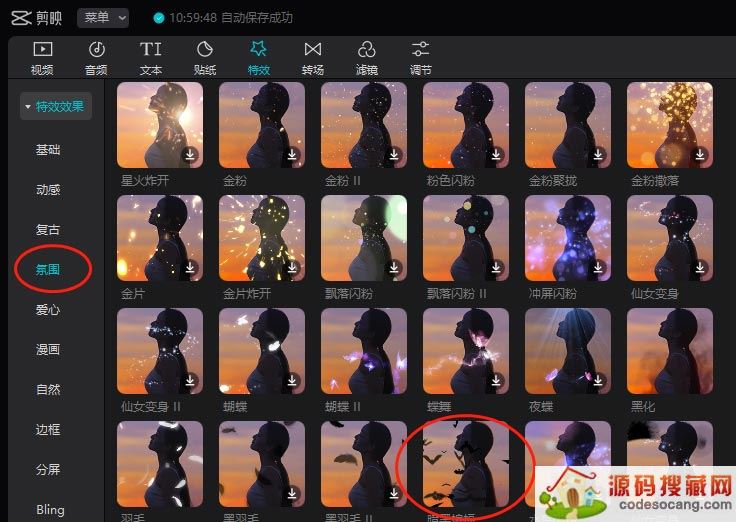Download the 金粉撒落 effect

[x=700, y=155]
